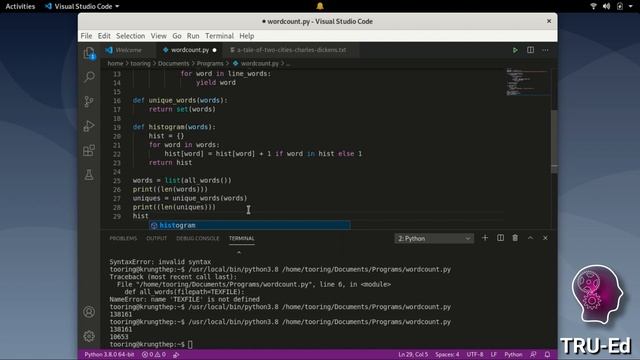Change language mode Python in status bar
The image size is (640, 360).
tap(513, 354)
